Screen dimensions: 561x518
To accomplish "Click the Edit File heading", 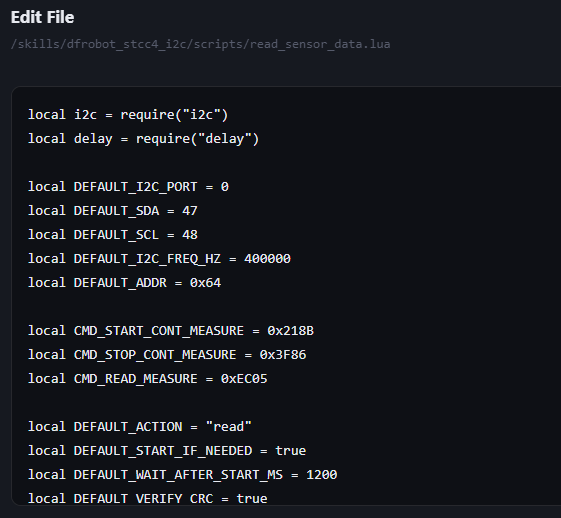I will [x=42, y=17].
